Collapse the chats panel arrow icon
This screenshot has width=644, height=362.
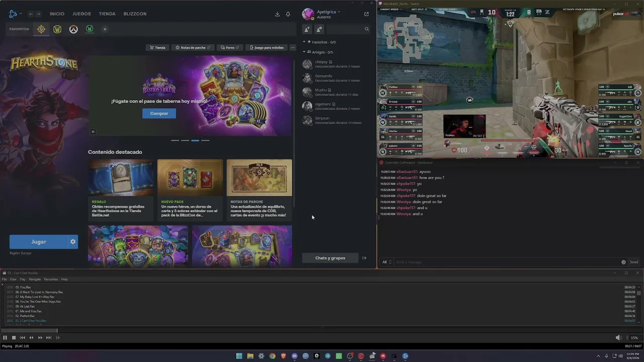(x=364, y=258)
